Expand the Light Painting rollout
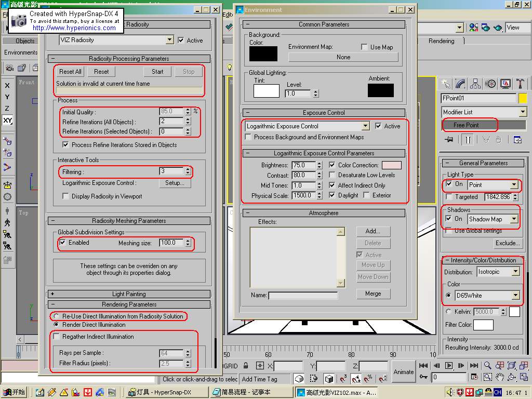 point(129,294)
